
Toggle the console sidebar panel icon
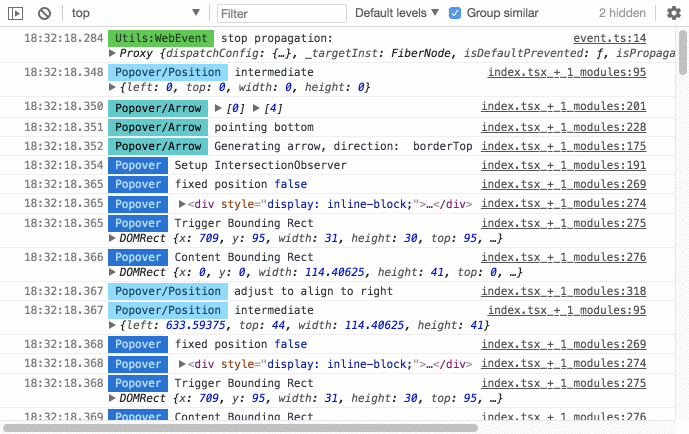tap(15, 13)
